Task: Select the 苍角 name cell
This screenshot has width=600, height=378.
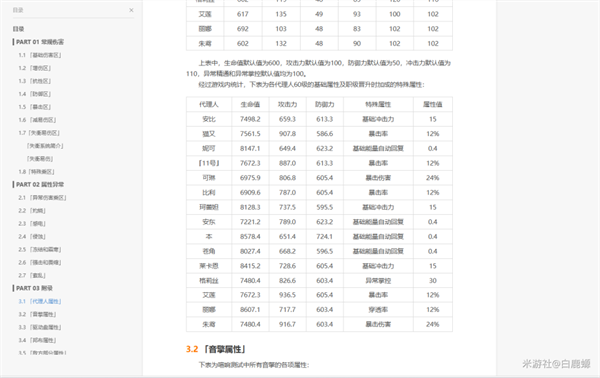Action: pos(209,251)
